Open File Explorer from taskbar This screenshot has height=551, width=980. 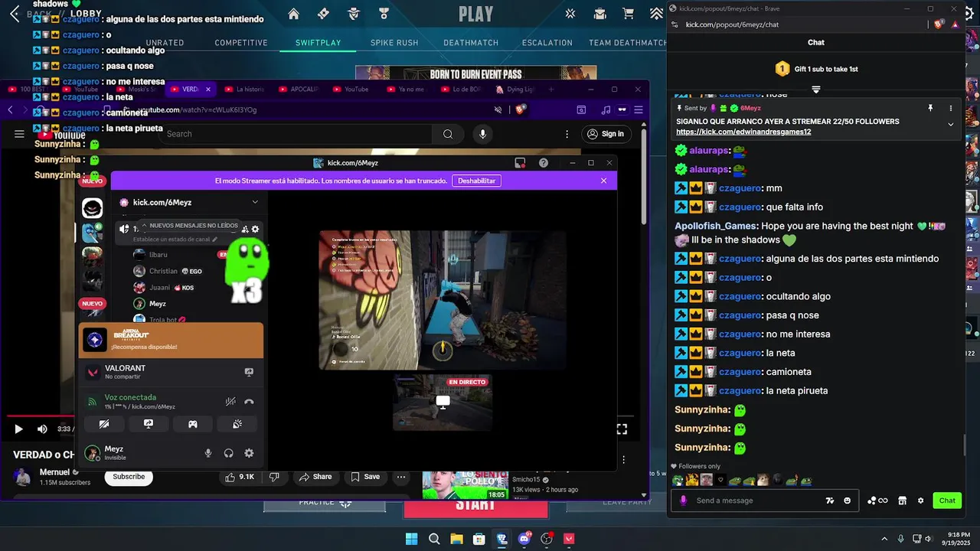(x=456, y=539)
